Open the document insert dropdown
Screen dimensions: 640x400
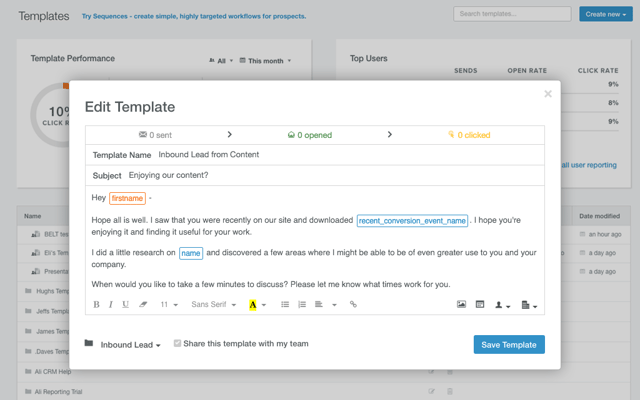pyautogui.click(x=529, y=305)
